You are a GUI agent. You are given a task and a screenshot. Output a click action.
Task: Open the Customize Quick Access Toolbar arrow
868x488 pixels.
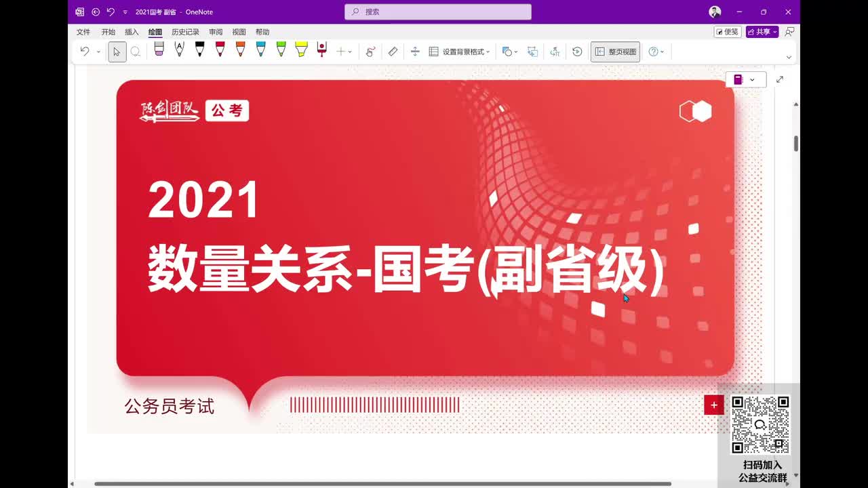tap(125, 12)
